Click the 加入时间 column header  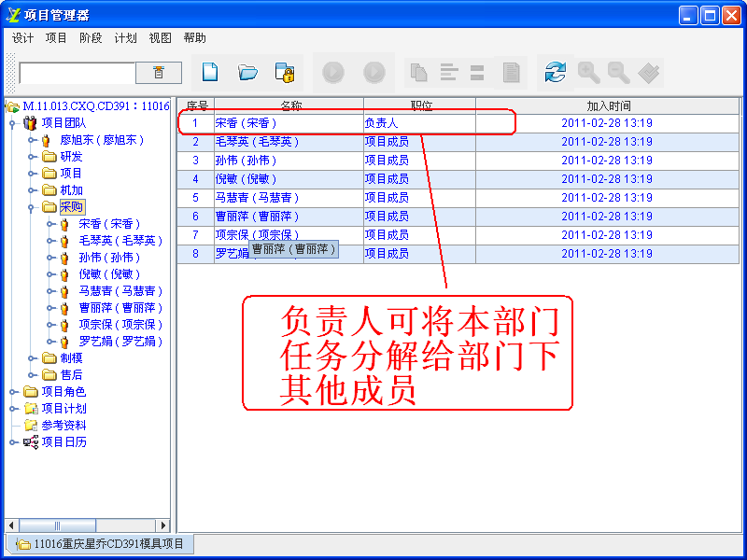pyautogui.click(x=608, y=106)
